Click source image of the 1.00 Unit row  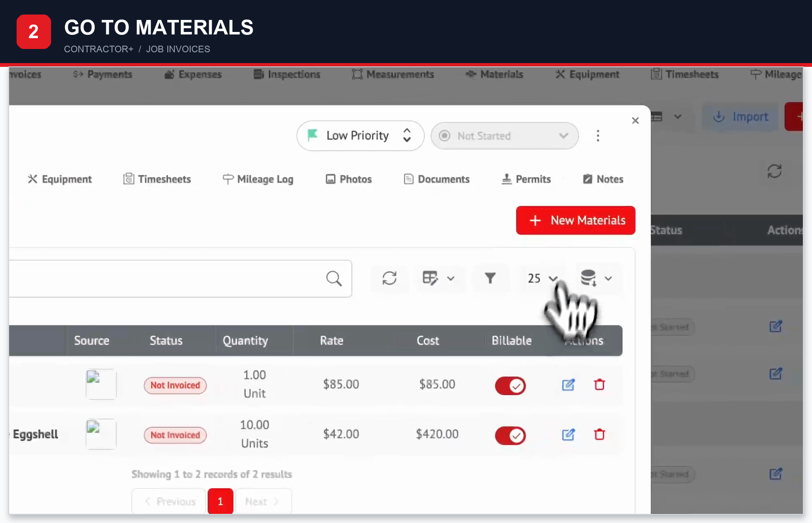(x=101, y=384)
